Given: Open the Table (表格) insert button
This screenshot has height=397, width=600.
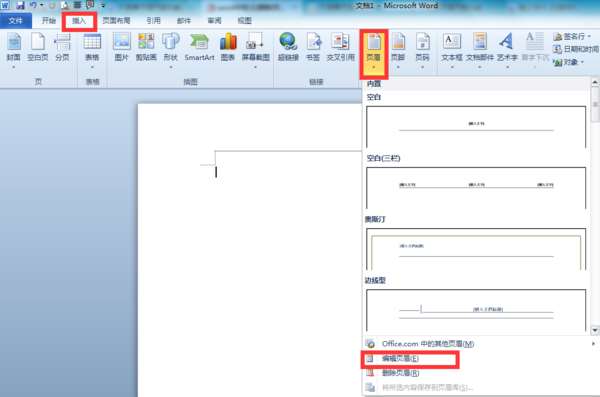Looking at the screenshot, I should (x=92, y=50).
